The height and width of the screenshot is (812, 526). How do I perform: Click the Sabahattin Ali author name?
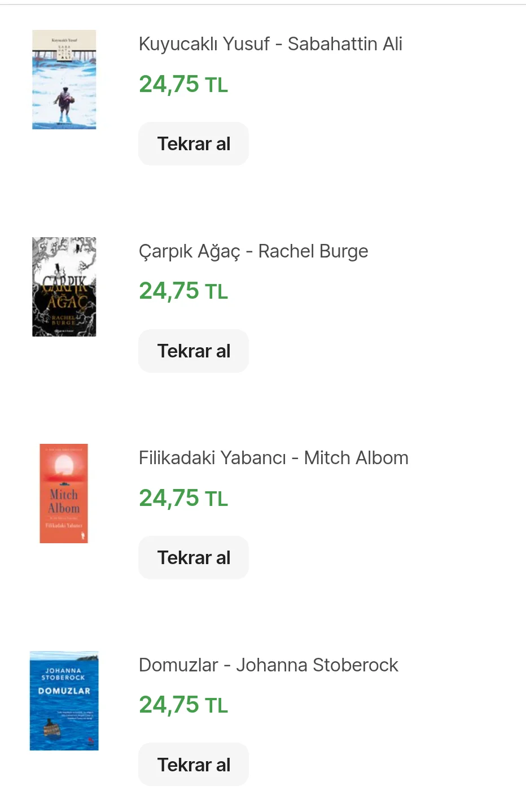(x=345, y=44)
